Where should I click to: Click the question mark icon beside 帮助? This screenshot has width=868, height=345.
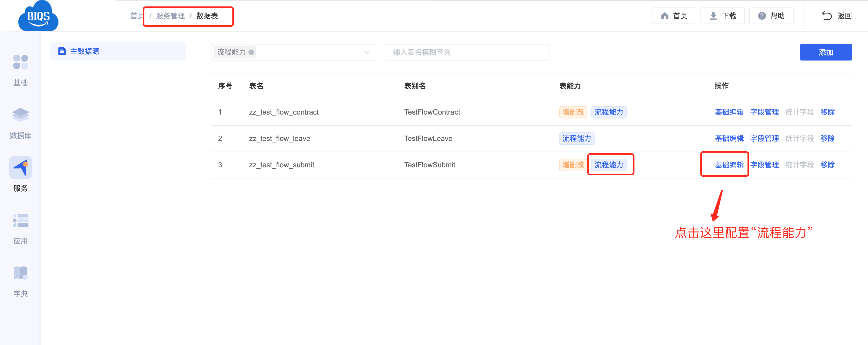(x=762, y=16)
